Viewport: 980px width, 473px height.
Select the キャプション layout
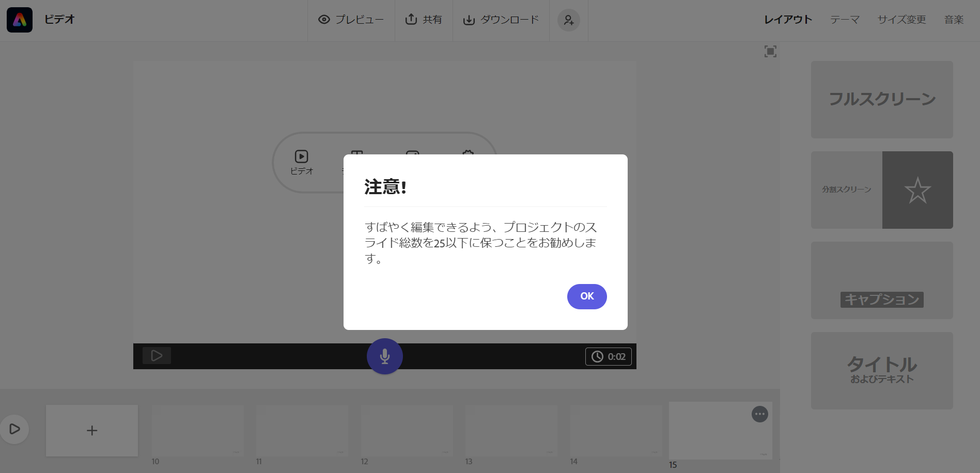(882, 280)
